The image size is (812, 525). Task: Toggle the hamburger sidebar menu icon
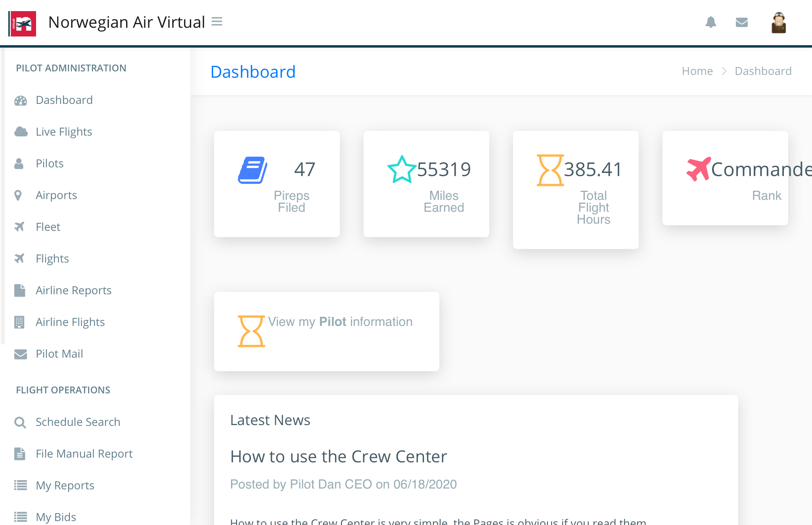tap(217, 21)
